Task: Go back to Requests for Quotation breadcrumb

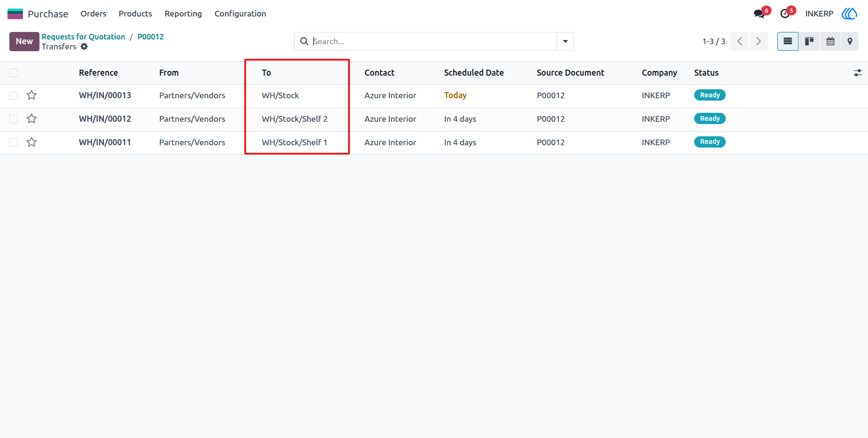Action: pyautogui.click(x=84, y=37)
